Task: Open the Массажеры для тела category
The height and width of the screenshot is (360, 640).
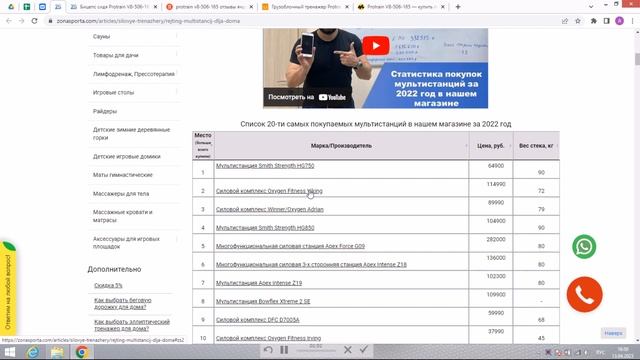Action: click(121, 193)
